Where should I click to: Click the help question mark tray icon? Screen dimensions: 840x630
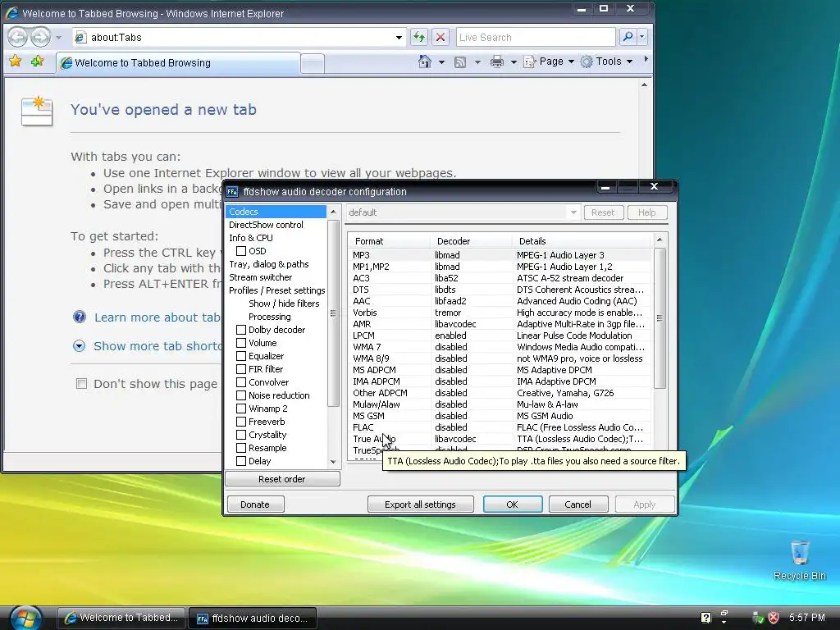pos(706,618)
